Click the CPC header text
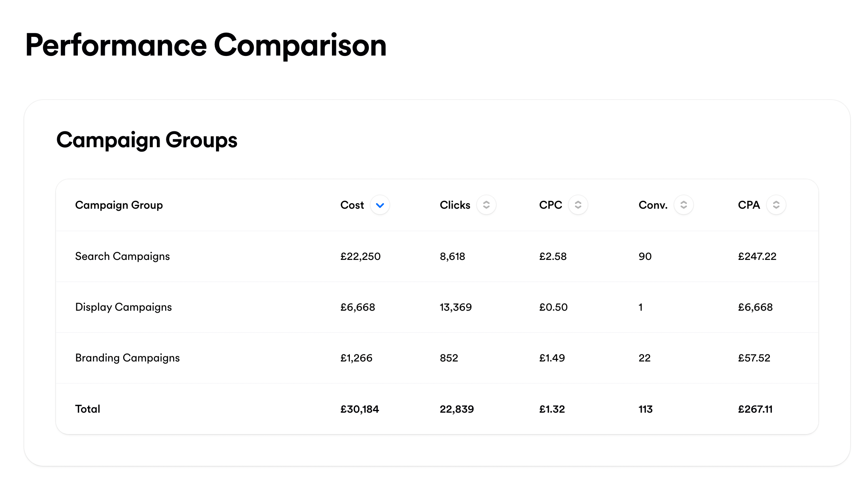This screenshot has height=496, width=868. (x=550, y=205)
